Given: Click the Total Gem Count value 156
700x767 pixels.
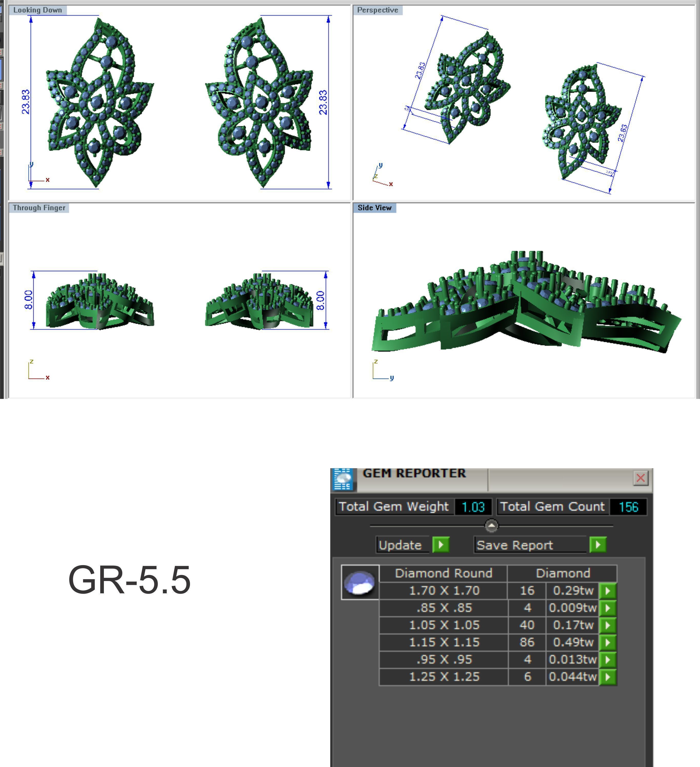Looking at the screenshot, I should click(628, 507).
